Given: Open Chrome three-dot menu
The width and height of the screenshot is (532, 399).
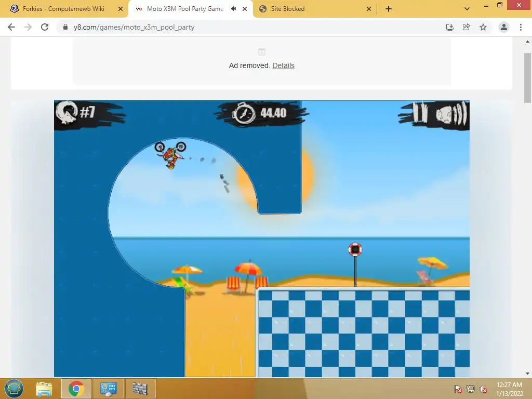Looking at the screenshot, I should coord(521,27).
